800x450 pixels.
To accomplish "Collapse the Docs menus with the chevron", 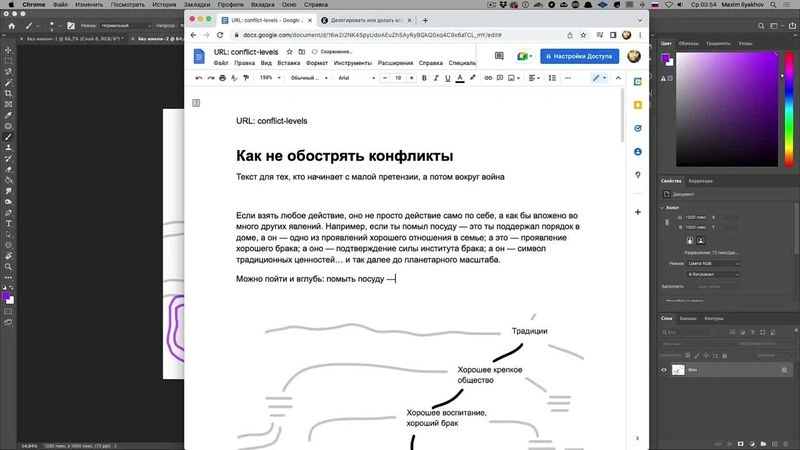I will (618, 78).
